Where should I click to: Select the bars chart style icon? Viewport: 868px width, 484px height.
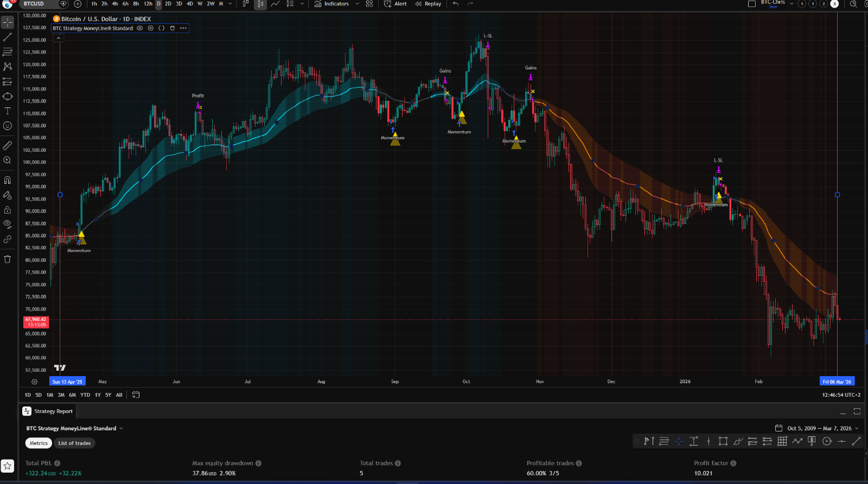tap(246, 4)
